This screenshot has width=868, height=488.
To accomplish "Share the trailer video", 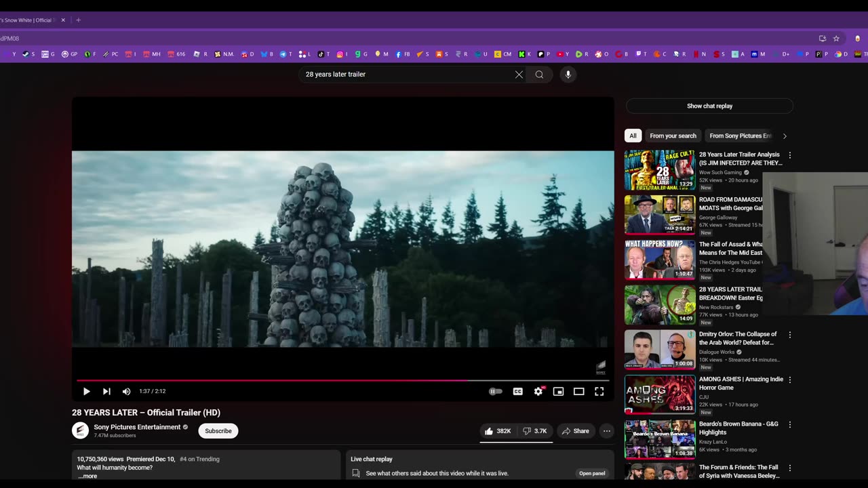I will [576, 431].
